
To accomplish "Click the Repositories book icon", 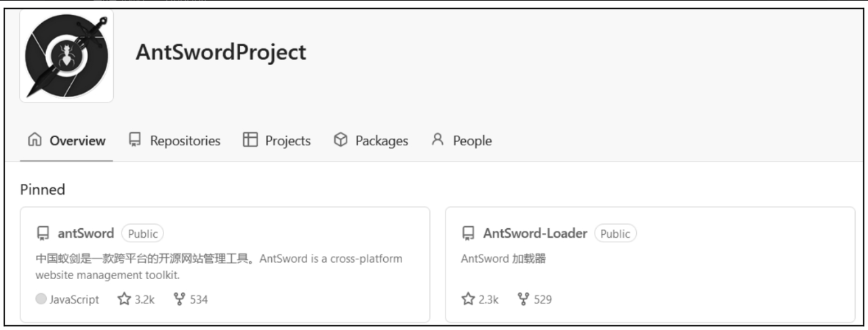I will (x=134, y=141).
